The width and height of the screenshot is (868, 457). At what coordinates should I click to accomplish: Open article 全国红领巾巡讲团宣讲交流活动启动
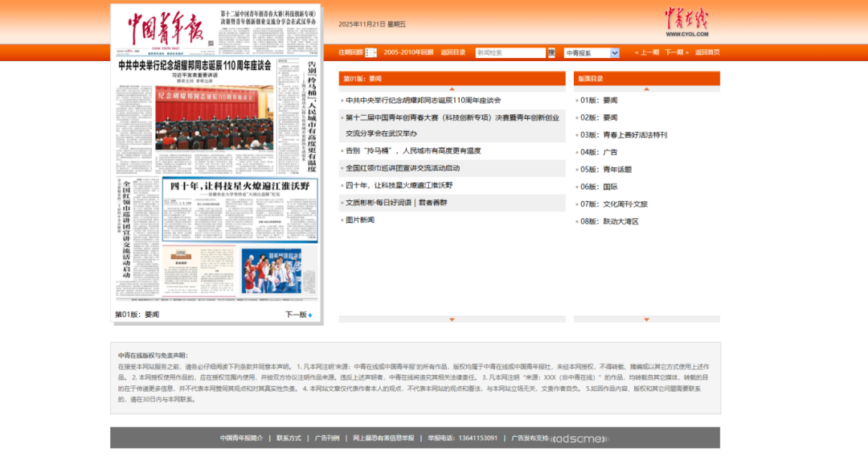403,168
